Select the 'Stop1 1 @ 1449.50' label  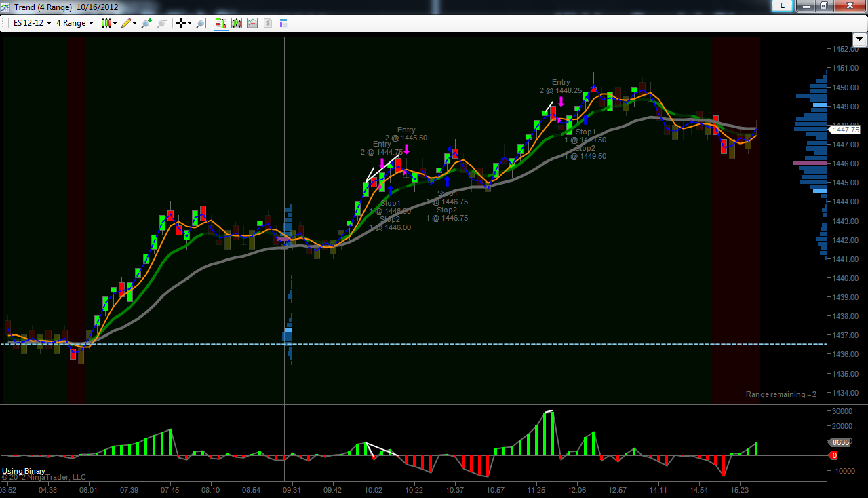coord(585,136)
